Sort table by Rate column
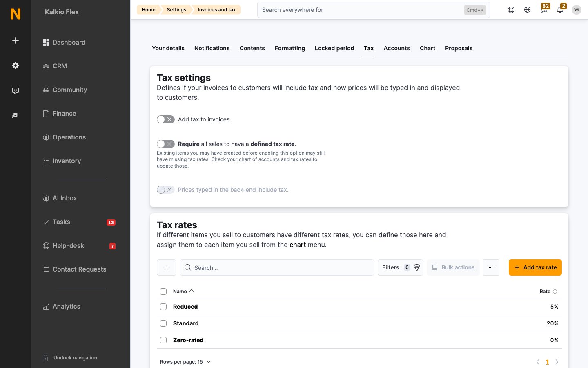Screen dimensions: 588x368 pos(548,292)
